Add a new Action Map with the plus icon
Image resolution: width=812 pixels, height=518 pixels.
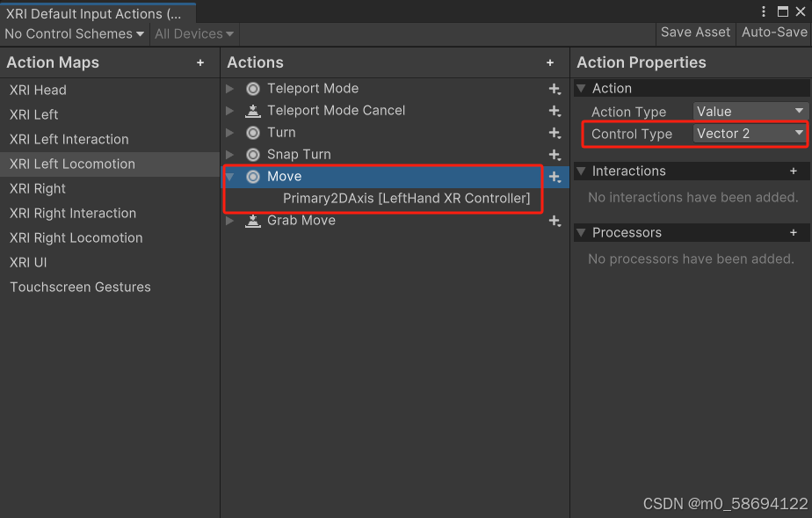200,62
